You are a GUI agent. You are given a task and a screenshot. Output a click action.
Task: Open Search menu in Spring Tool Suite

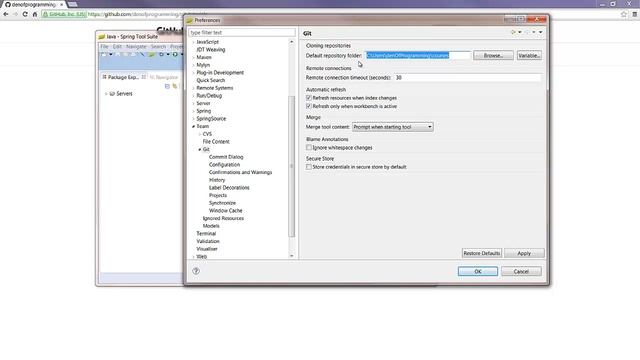coord(158,47)
